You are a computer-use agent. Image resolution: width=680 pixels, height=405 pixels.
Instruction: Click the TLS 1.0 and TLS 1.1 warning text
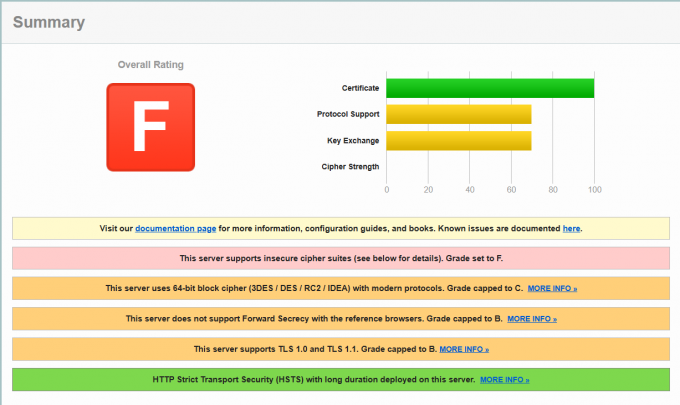tap(315, 349)
